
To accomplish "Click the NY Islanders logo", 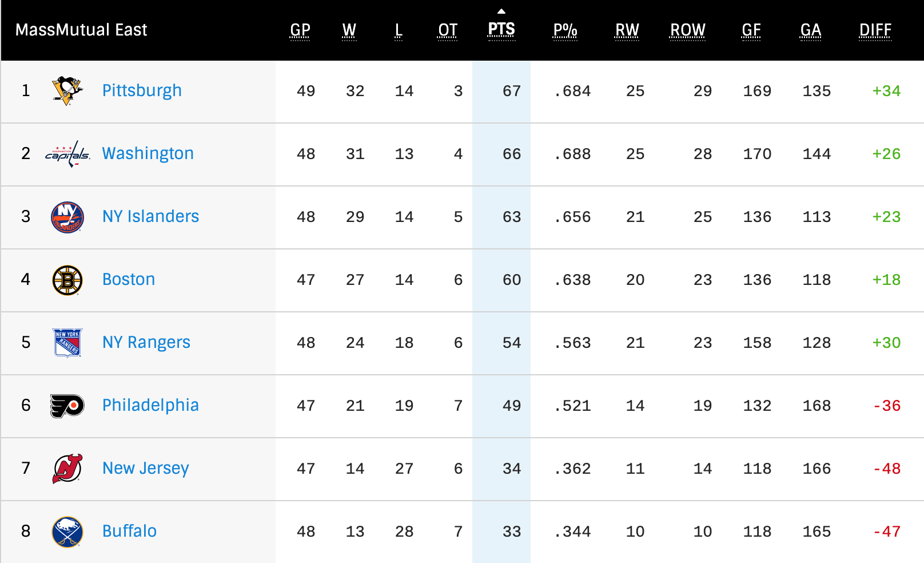I will pyautogui.click(x=67, y=217).
